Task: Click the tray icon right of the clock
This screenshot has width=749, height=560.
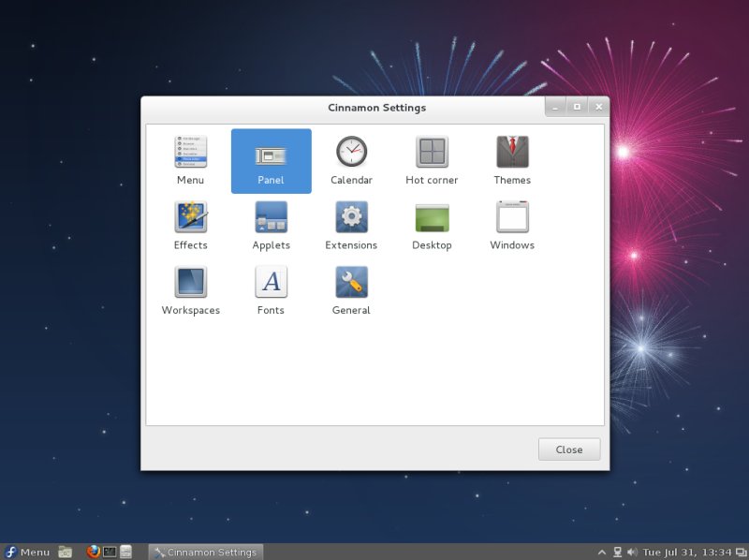Action: [741, 553]
